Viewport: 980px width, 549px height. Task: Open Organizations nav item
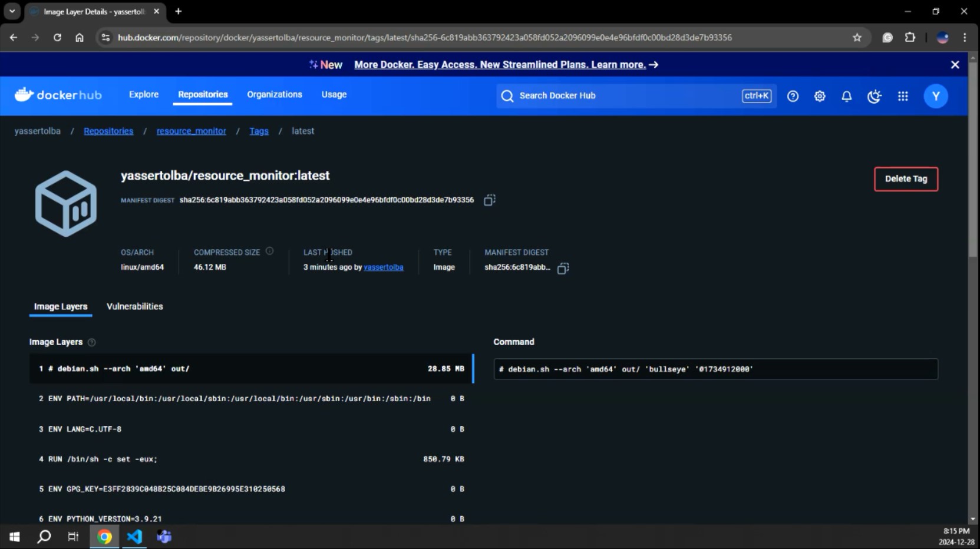click(x=275, y=94)
